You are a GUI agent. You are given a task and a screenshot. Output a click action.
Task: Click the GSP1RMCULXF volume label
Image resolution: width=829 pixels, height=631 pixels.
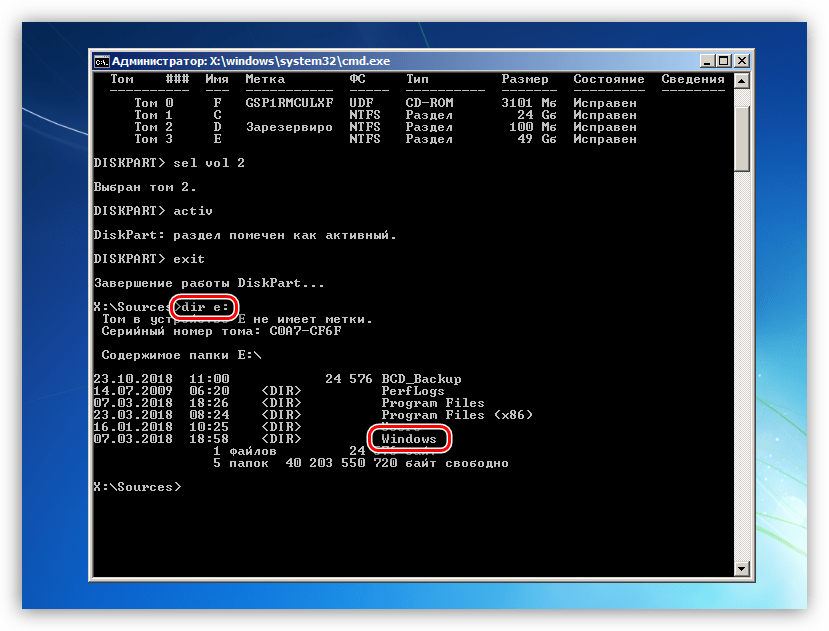(289, 103)
